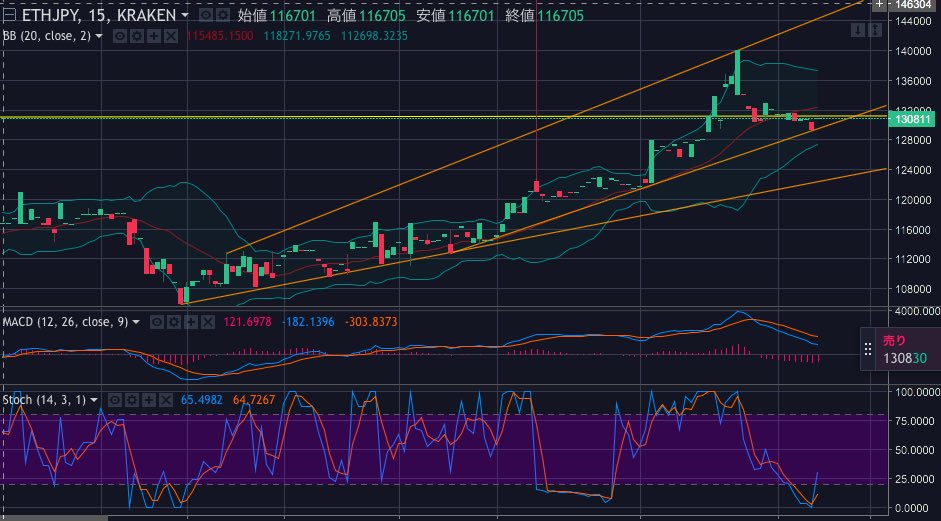Image resolution: width=941 pixels, height=521 pixels.
Task: Open the ETHJPY, 15, KRAKEN symbol dropdown
Action: pos(184,15)
